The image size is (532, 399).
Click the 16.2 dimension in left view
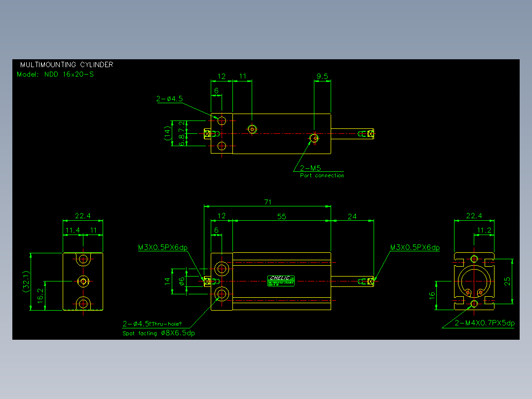click(x=40, y=295)
